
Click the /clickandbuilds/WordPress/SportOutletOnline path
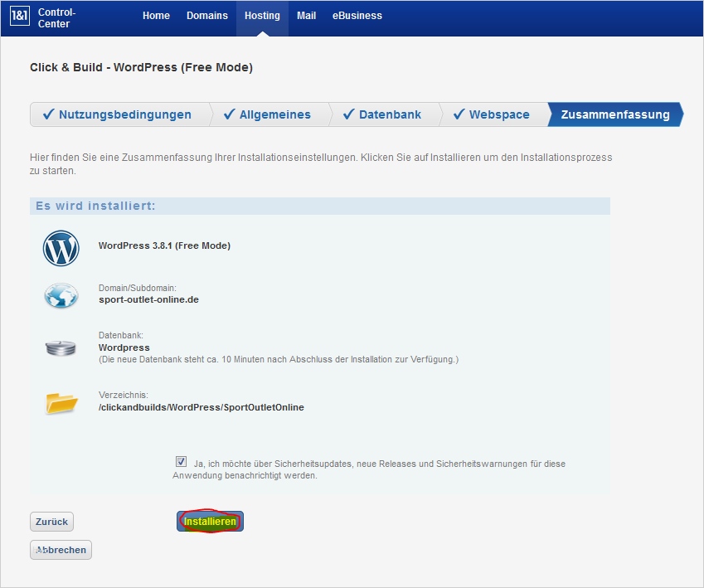tap(201, 407)
